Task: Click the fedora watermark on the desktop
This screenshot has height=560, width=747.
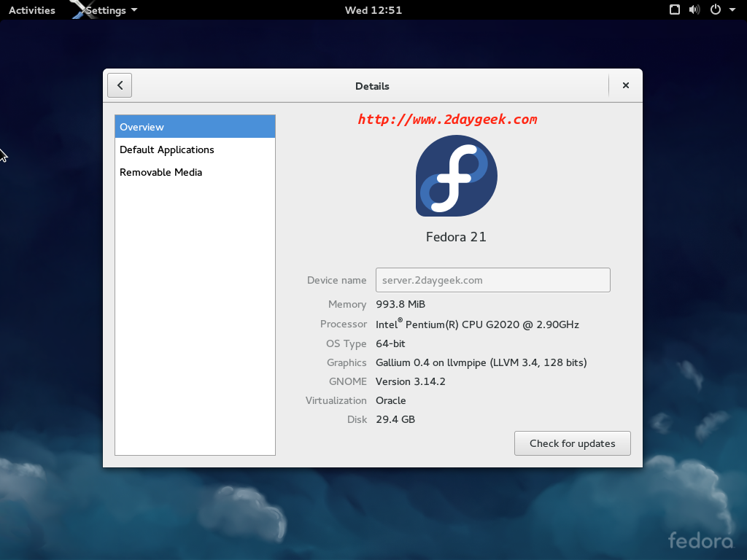Action: [700, 540]
